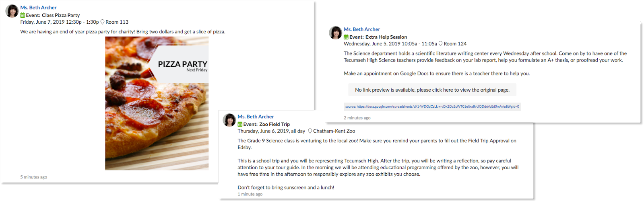The width and height of the screenshot is (644, 201).
Task: Click the calendar icon beside Extra Help Session
Action: pos(346,37)
